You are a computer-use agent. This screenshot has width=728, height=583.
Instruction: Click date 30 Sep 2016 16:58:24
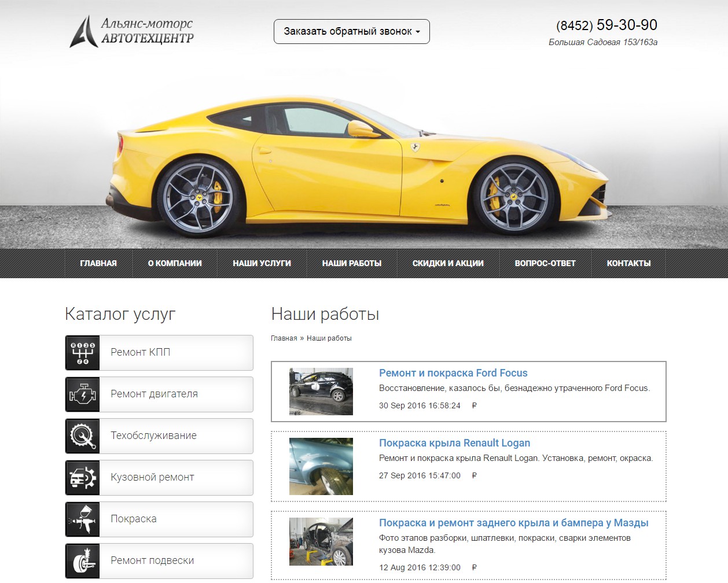(x=420, y=405)
